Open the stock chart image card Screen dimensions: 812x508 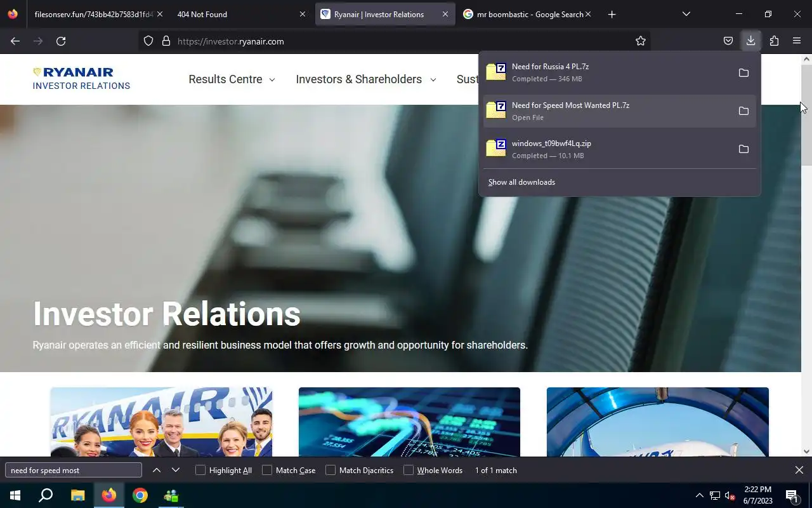[x=409, y=422]
